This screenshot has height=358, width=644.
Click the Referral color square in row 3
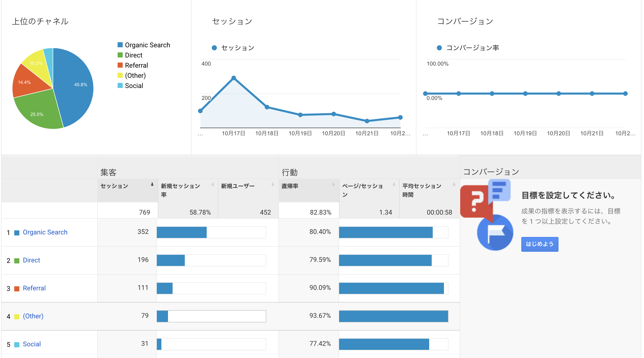point(17,288)
